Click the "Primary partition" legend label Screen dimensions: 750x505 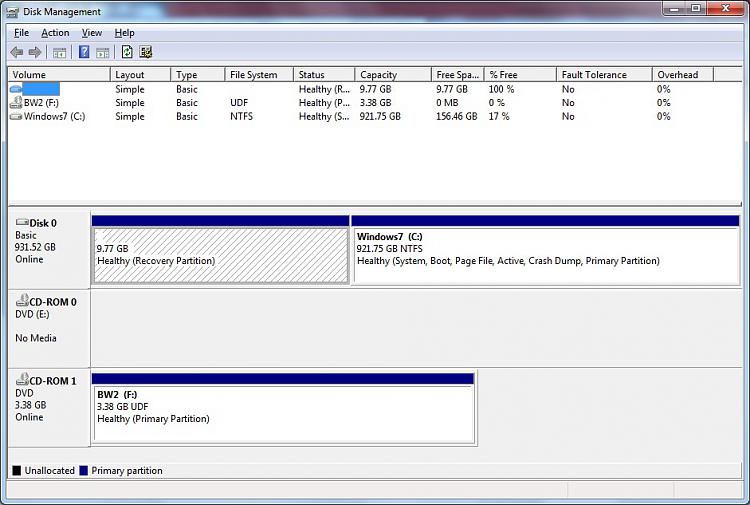pyautogui.click(x=127, y=471)
